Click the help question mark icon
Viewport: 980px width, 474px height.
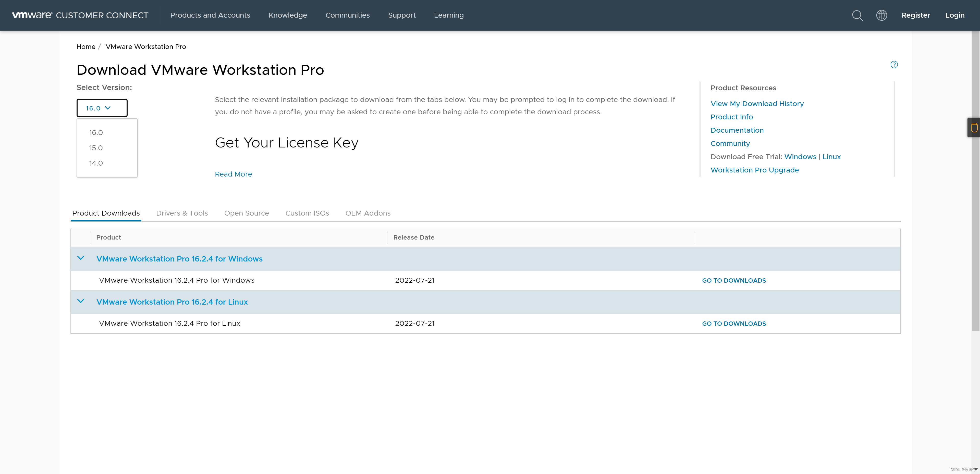[x=894, y=65]
